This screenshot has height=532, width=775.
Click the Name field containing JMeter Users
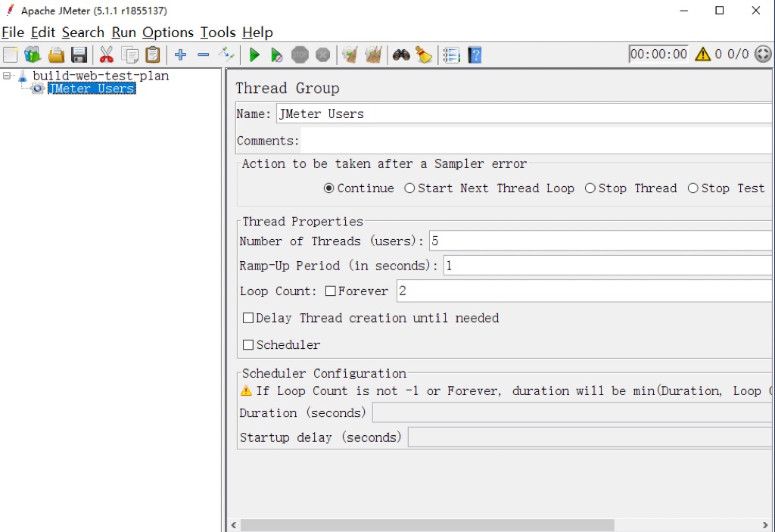tap(524, 114)
